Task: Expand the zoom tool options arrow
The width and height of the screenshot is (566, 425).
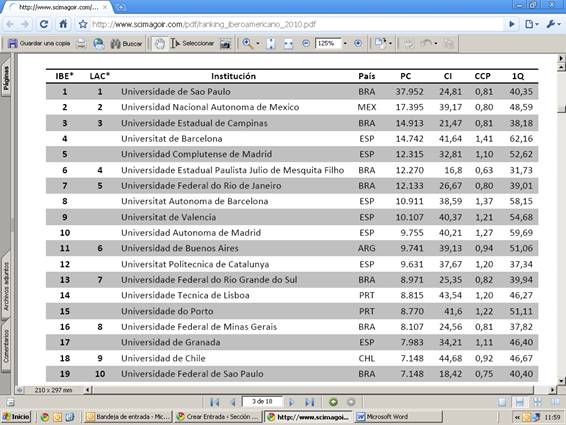Action: [x=258, y=44]
